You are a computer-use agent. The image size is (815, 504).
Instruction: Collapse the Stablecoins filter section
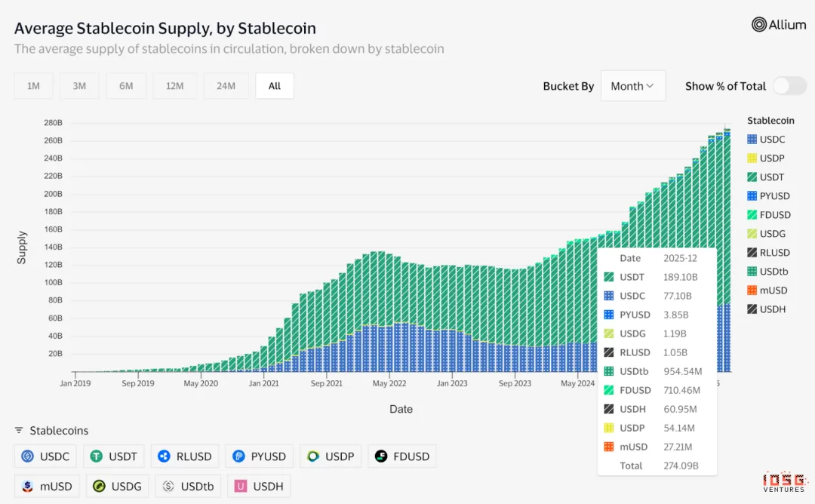click(19, 431)
